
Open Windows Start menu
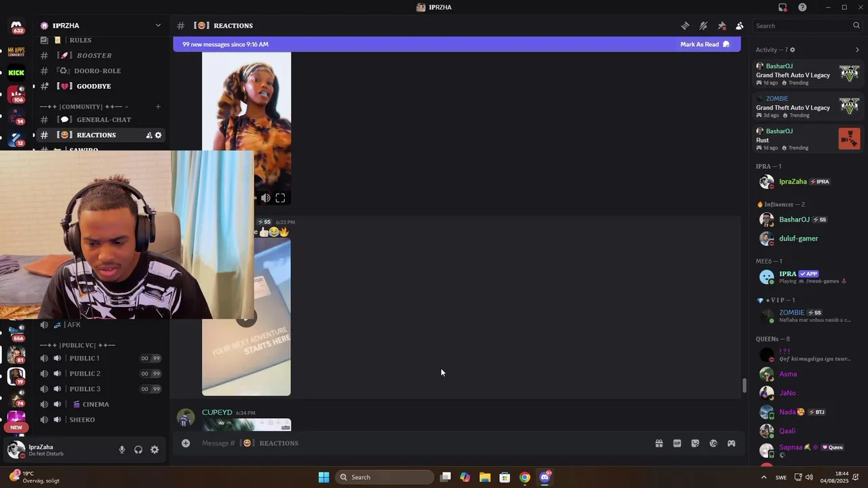pos(323,477)
